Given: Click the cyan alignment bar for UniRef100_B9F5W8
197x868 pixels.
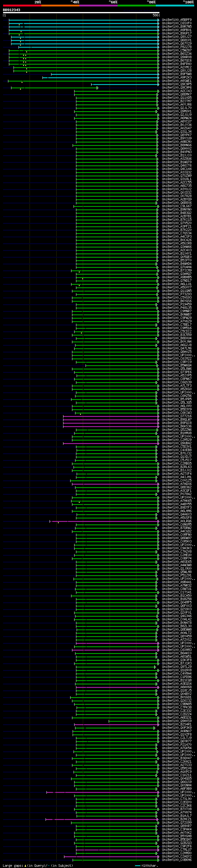Looking at the screenshot, I should [105, 74].
